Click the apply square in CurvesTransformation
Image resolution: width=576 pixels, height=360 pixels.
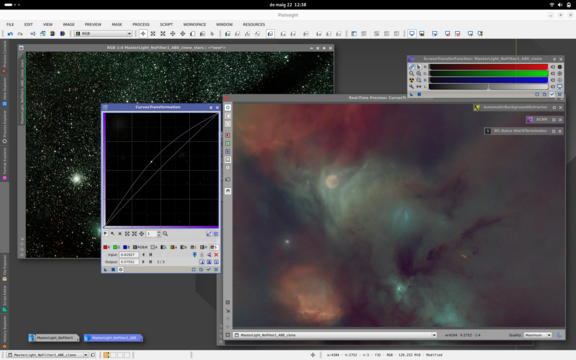pos(113,270)
